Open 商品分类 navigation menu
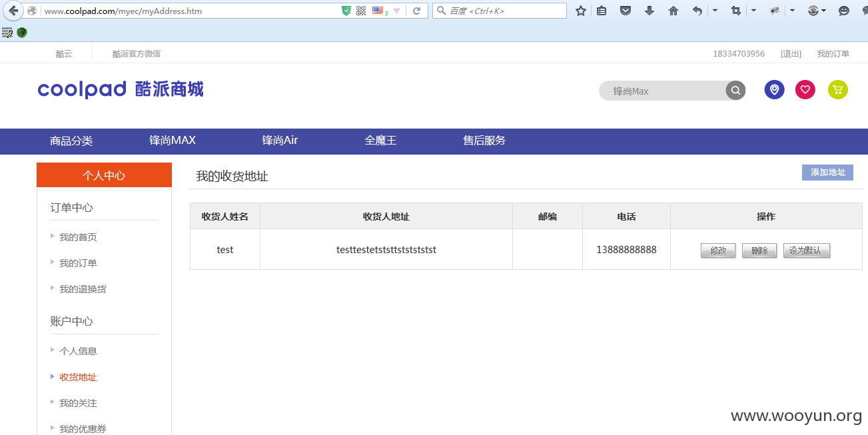Viewport: 868px width, 435px height. pyautogui.click(x=71, y=141)
